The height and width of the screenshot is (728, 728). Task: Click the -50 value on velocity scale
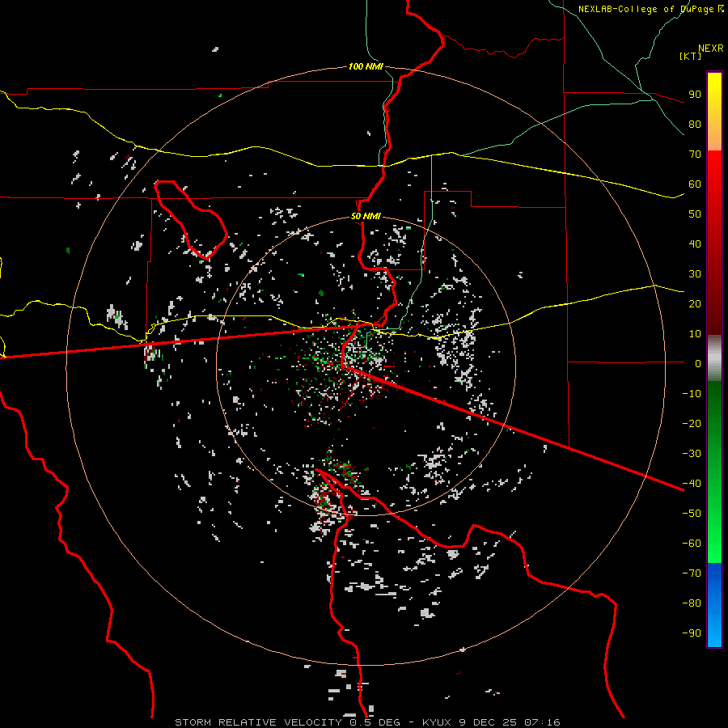coord(692,514)
